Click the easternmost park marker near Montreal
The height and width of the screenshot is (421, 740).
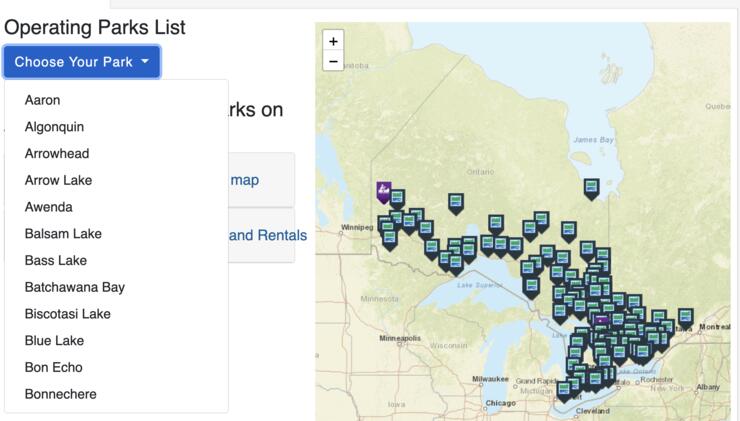[686, 316]
